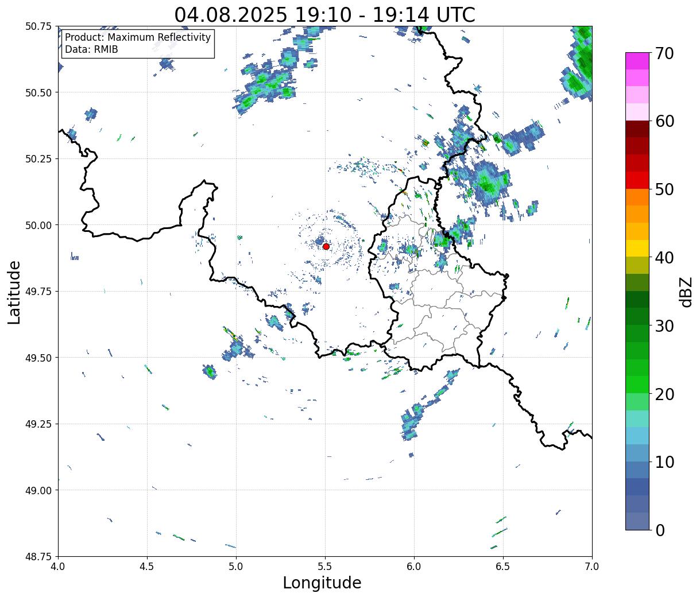Click the latitude tick label 49.75
This screenshot has width=700, height=597.
[38, 292]
